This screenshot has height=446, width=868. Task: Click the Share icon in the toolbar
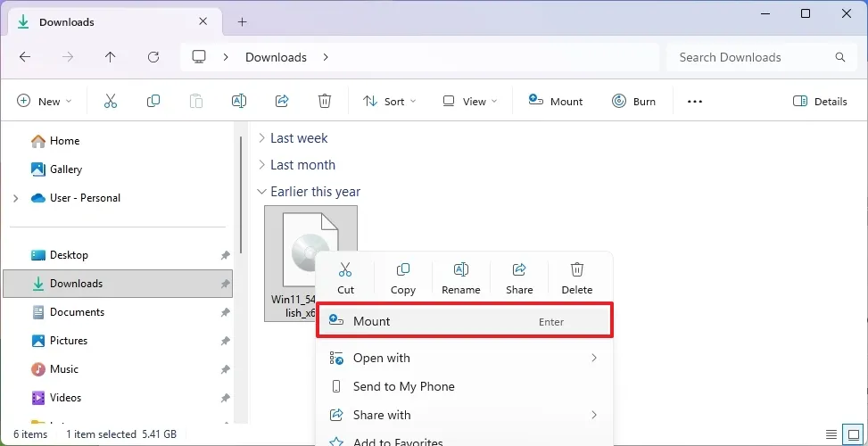[282, 101]
